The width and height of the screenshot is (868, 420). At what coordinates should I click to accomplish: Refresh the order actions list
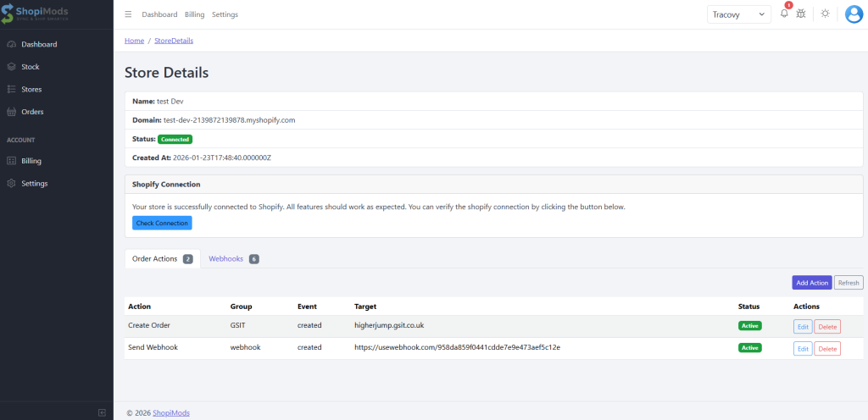tap(849, 283)
